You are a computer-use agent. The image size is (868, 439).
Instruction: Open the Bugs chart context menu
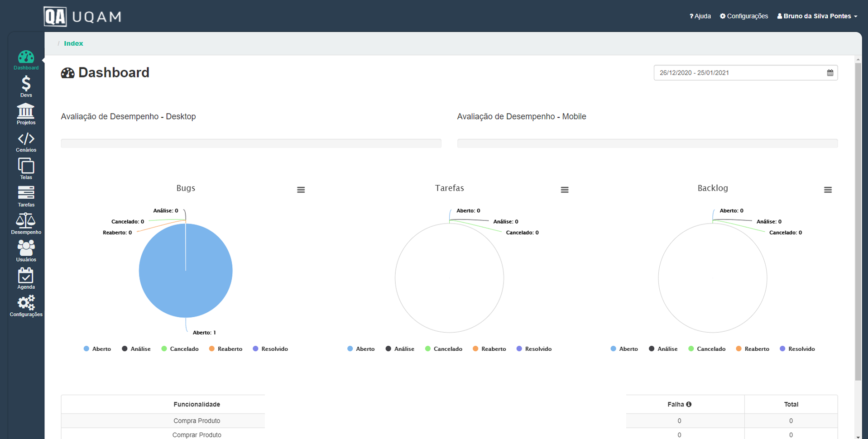pyautogui.click(x=301, y=190)
